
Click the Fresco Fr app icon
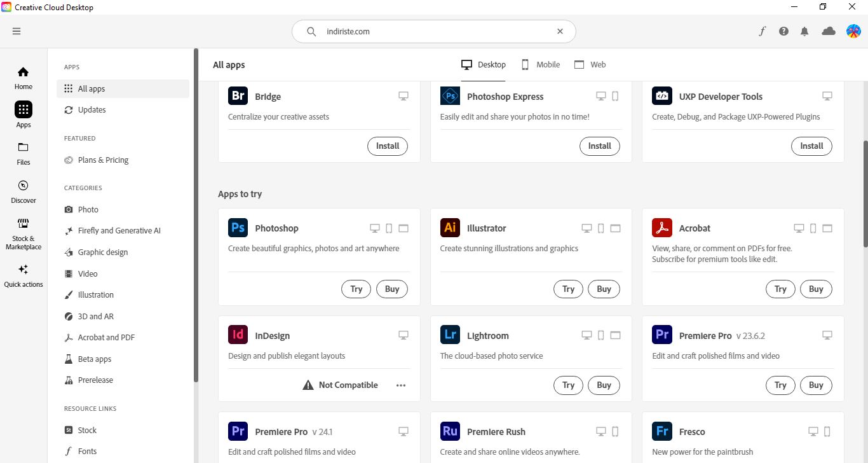click(x=662, y=431)
